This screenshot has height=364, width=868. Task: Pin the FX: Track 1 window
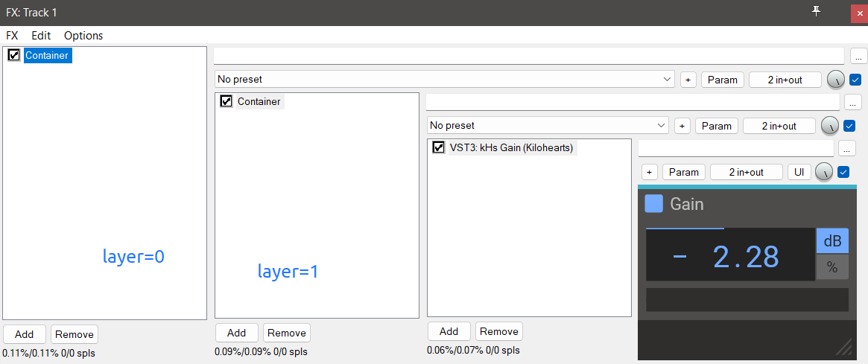tap(816, 12)
